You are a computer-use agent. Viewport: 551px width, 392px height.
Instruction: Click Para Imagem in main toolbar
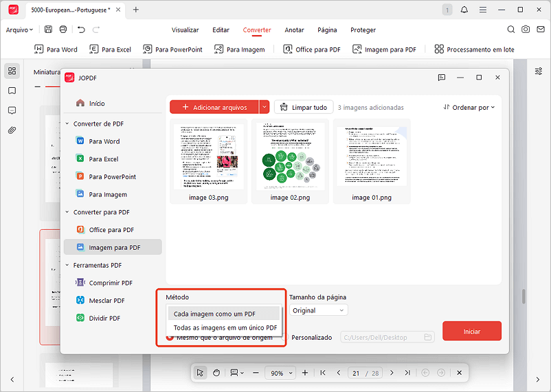coord(239,49)
